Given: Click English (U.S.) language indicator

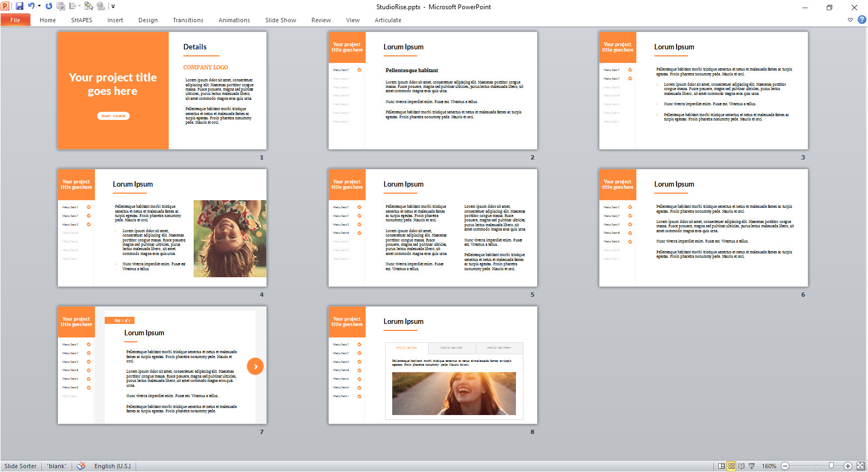Looking at the screenshot, I should [112, 466].
